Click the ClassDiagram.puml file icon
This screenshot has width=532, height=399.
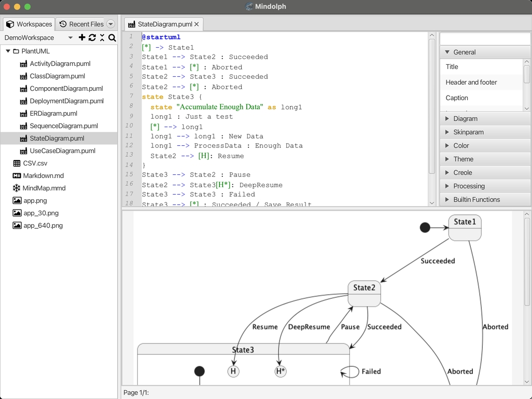click(23, 76)
